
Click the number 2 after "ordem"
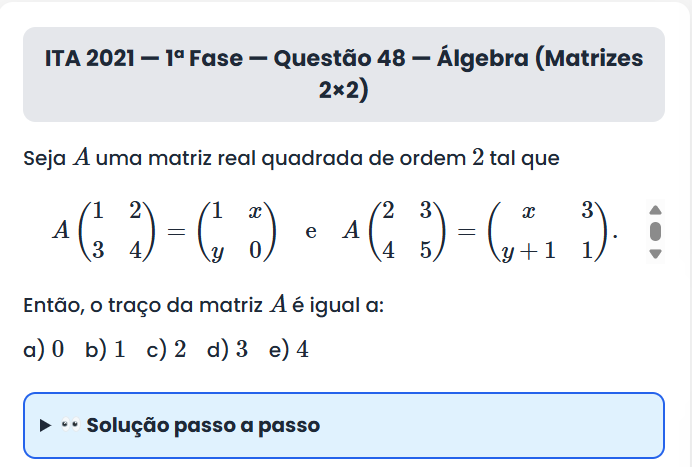pos(476,158)
